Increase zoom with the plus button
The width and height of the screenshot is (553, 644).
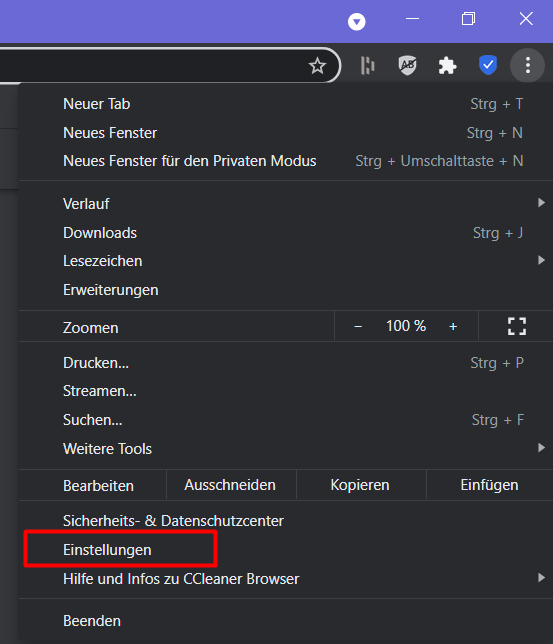(x=453, y=327)
